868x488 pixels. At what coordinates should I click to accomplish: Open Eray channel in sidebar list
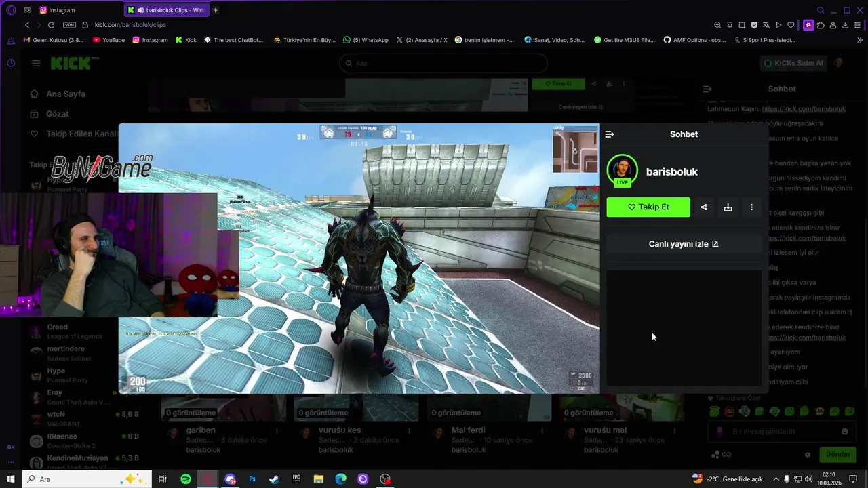click(x=73, y=397)
